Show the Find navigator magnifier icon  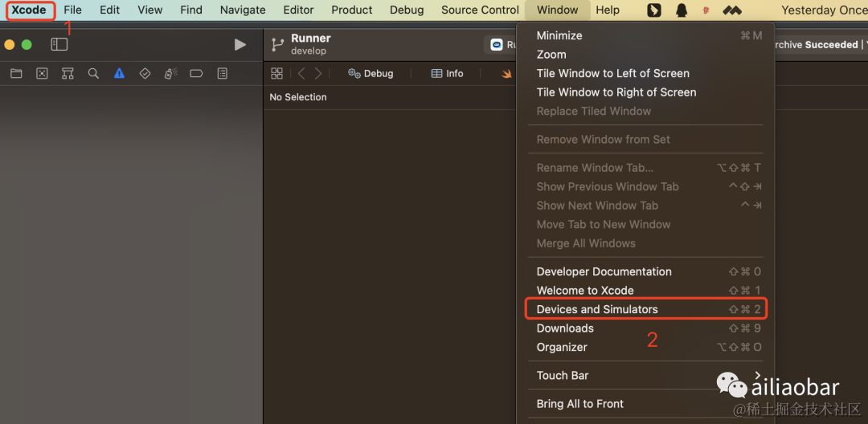tap(93, 74)
